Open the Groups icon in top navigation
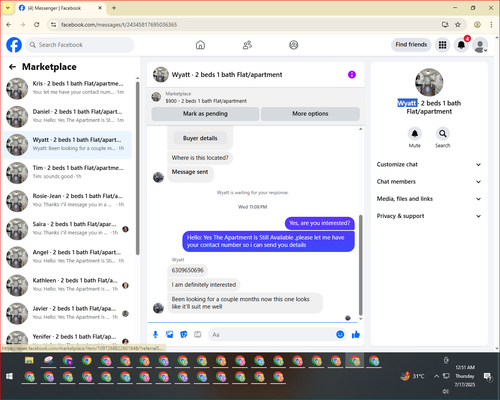The height and width of the screenshot is (400, 500). click(293, 45)
